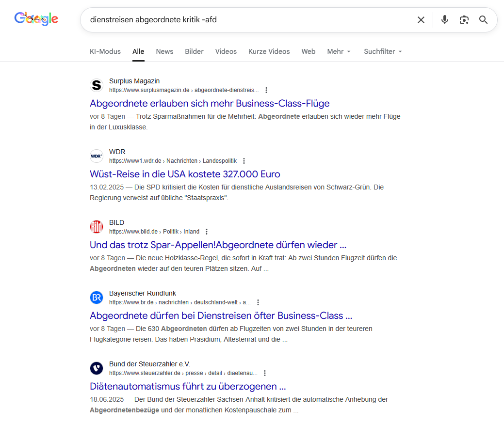Image resolution: width=504 pixels, height=424 pixels.
Task: Switch to the Bilder tab
Action: click(x=194, y=51)
